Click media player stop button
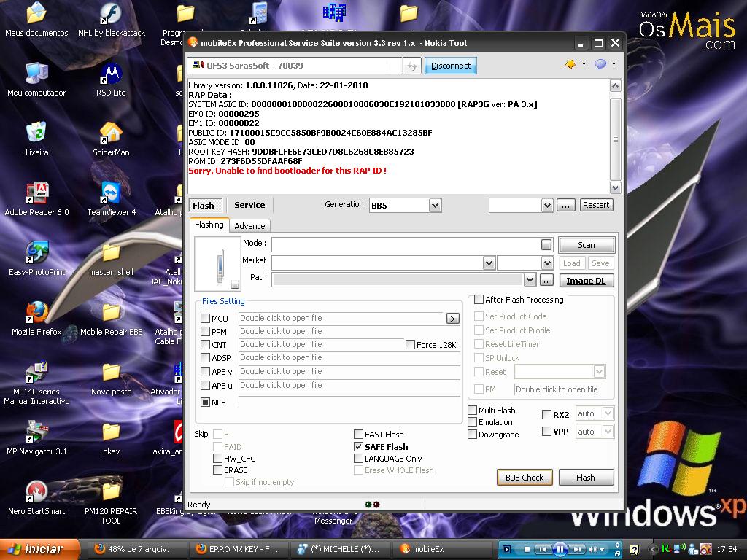Screen dimensions: 747x560 (527, 550)
